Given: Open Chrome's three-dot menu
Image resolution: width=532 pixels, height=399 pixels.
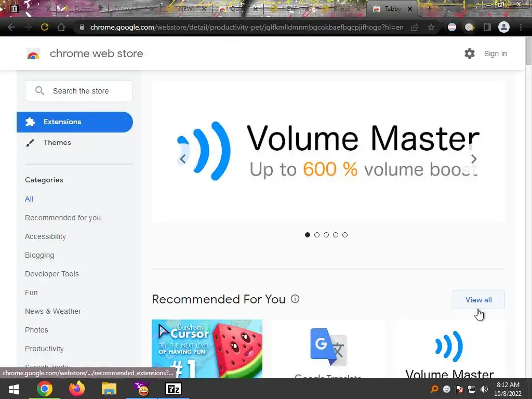Looking at the screenshot, I should coord(521,27).
